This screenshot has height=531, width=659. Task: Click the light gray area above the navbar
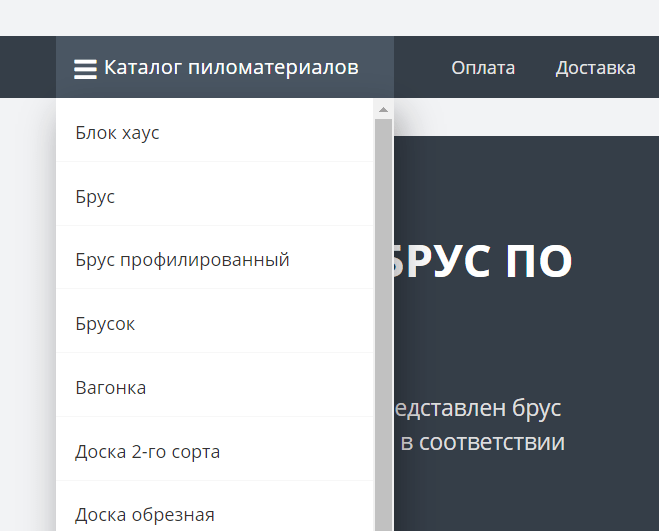[330, 18]
